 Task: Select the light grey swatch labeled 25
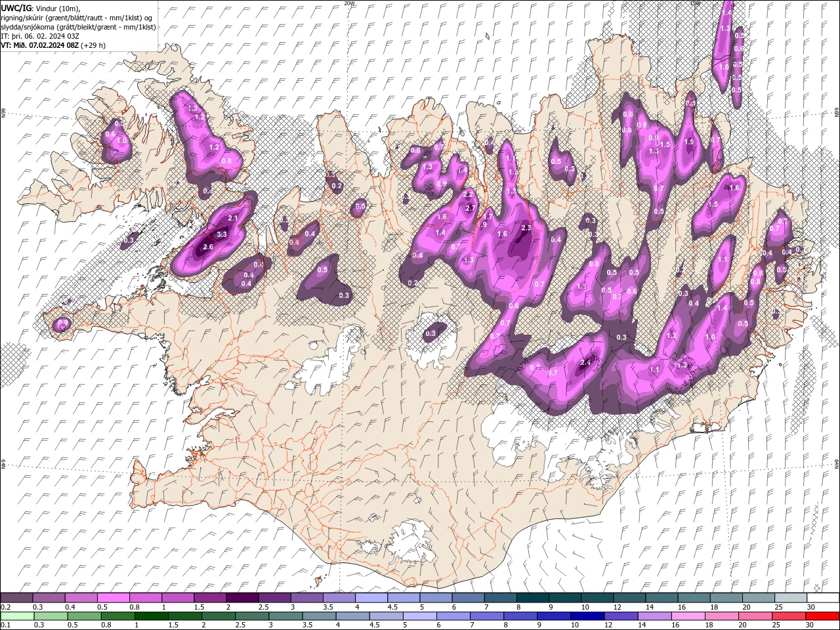pos(790,598)
